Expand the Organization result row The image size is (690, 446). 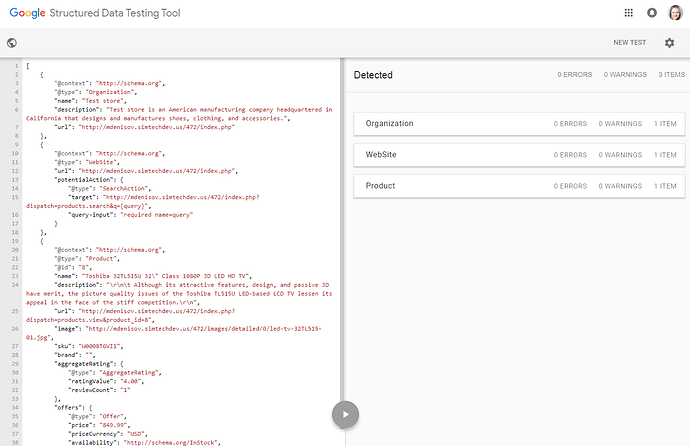pyautogui.click(x=519, y=124)
